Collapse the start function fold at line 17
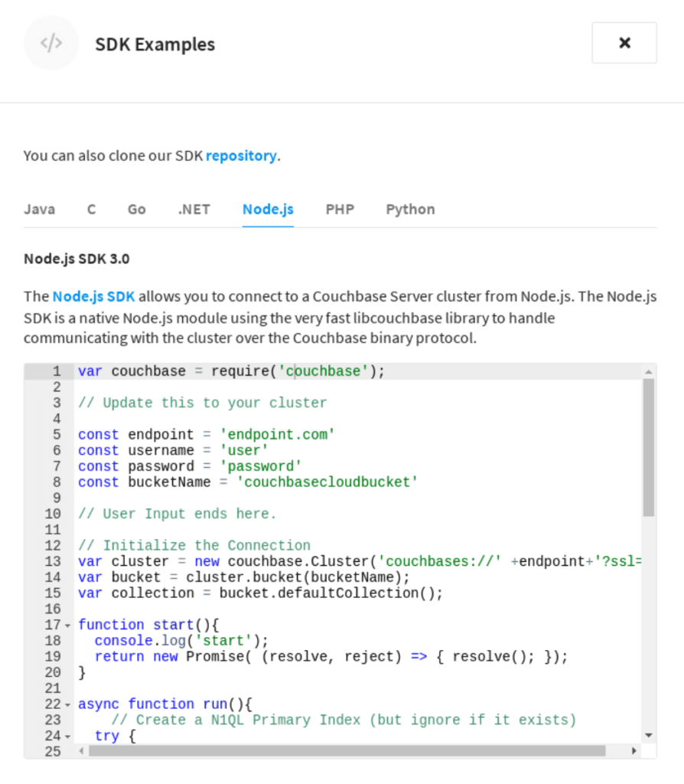Image resolution: width=684 pixels, height=784 pixels. (x=67, y=625)
